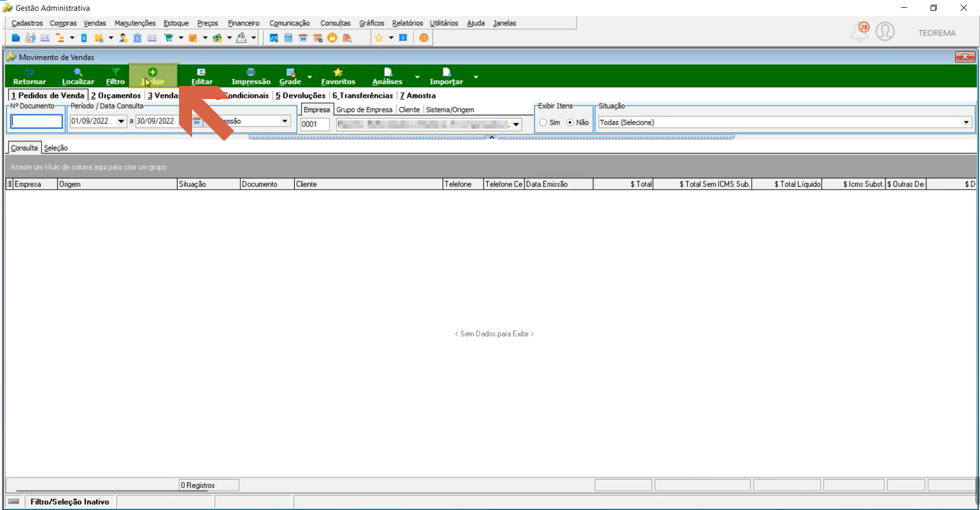Expand the Análises button dropdown arrow

pyautogui.click(x=417, y=77)
